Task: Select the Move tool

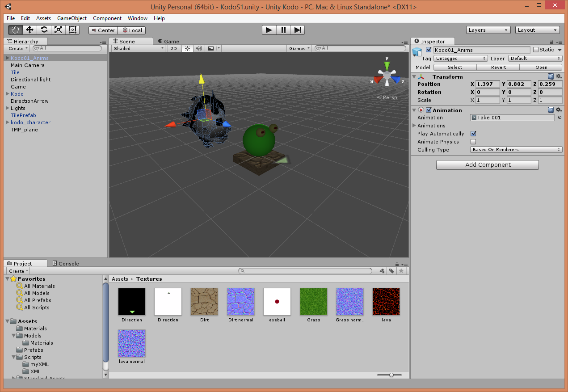Action: coord(29,30)
